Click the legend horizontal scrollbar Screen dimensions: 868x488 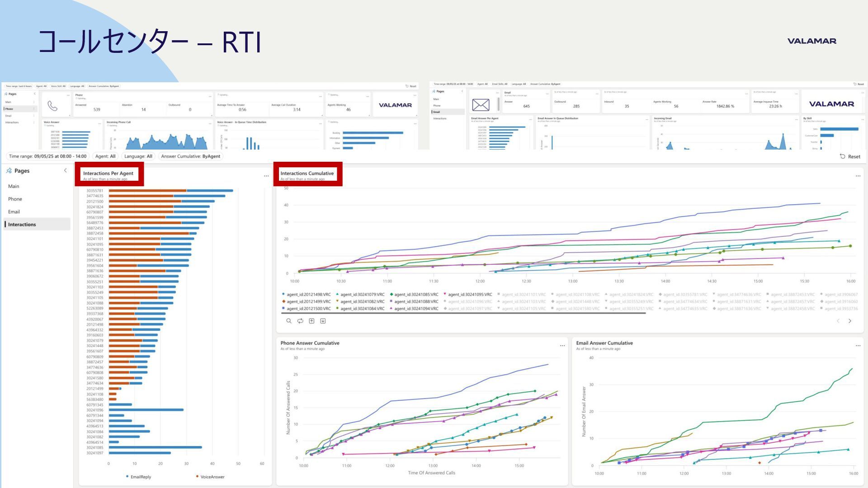point(463,313)
